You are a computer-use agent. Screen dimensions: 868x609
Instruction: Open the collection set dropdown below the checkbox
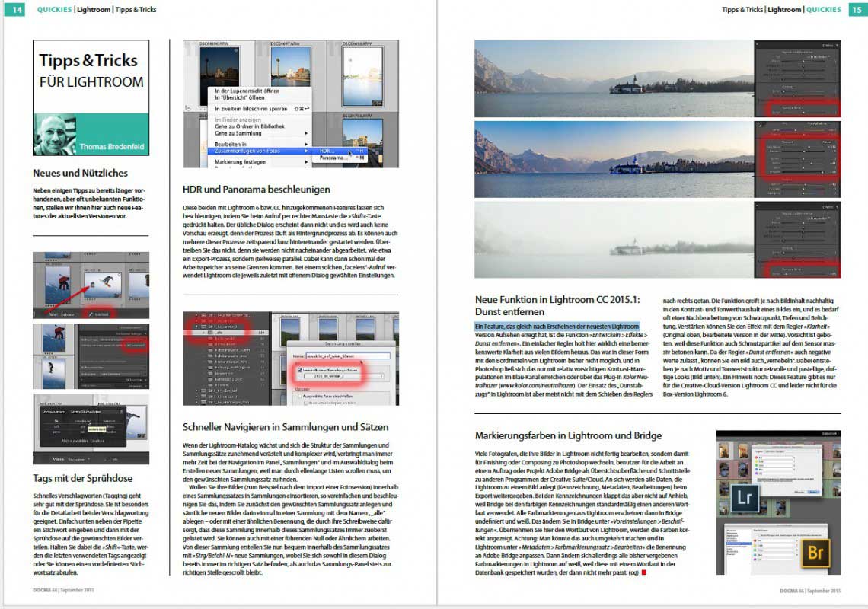[343, 377]
